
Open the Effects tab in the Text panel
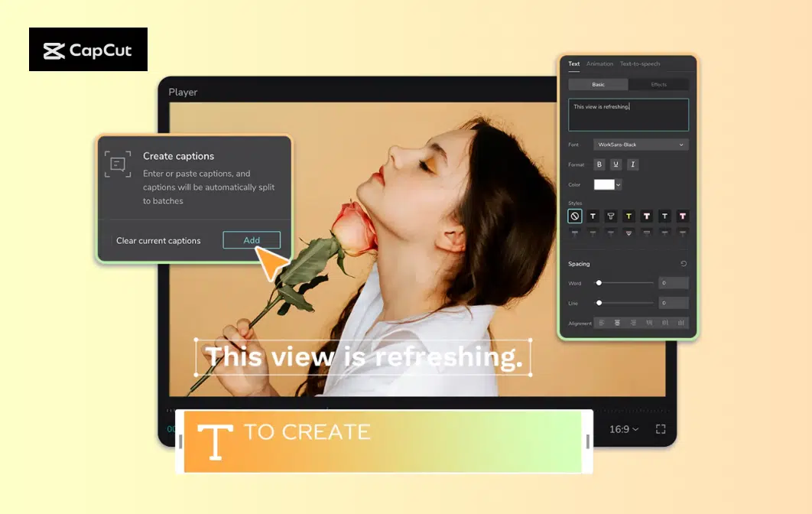coord(659,83)
